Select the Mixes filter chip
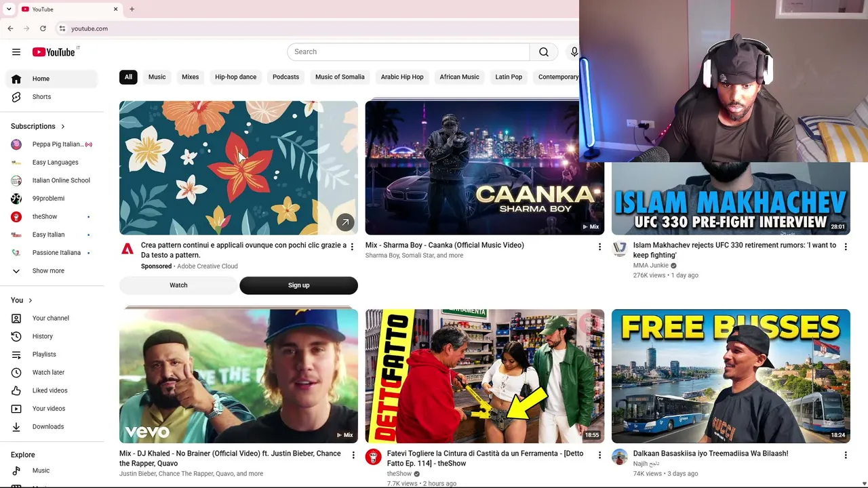868x488 pixels. 190,77
